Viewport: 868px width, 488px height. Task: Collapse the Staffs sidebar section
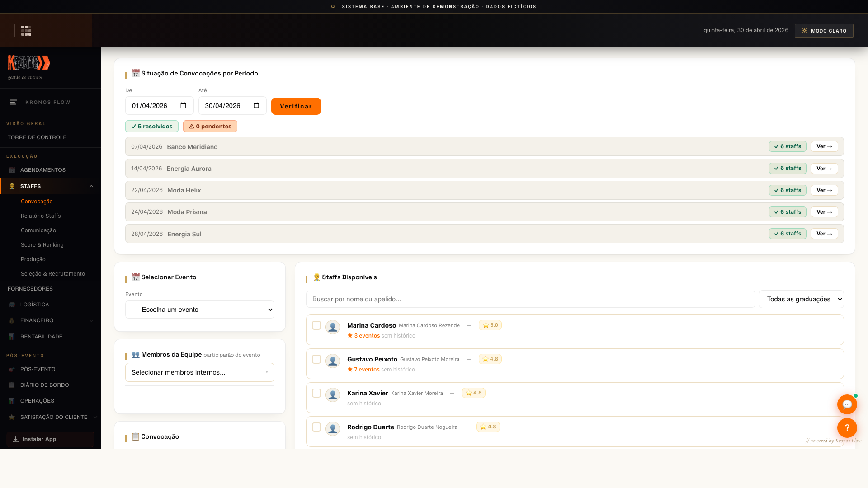click(91, 186)
